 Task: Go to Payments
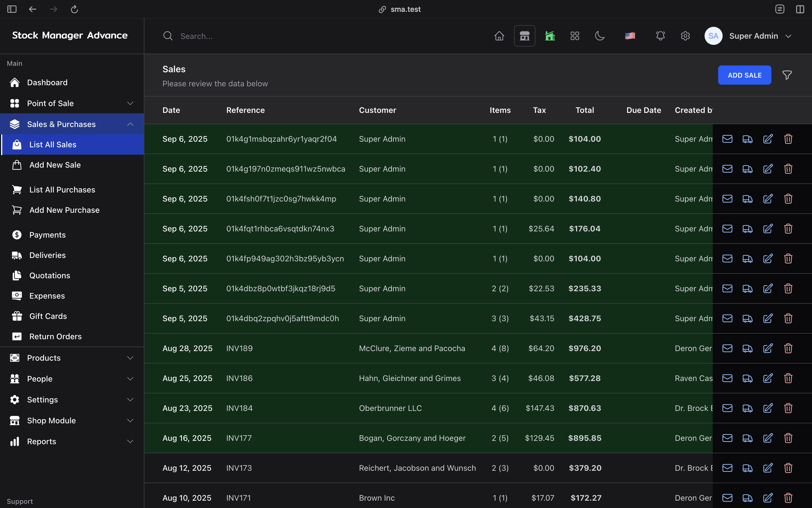pos(72,235)
